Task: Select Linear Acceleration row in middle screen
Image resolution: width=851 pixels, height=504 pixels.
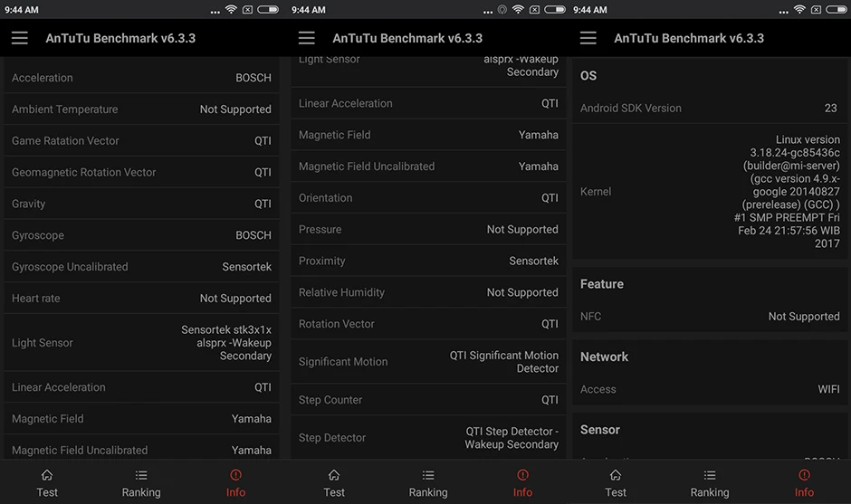Action: 428,103
